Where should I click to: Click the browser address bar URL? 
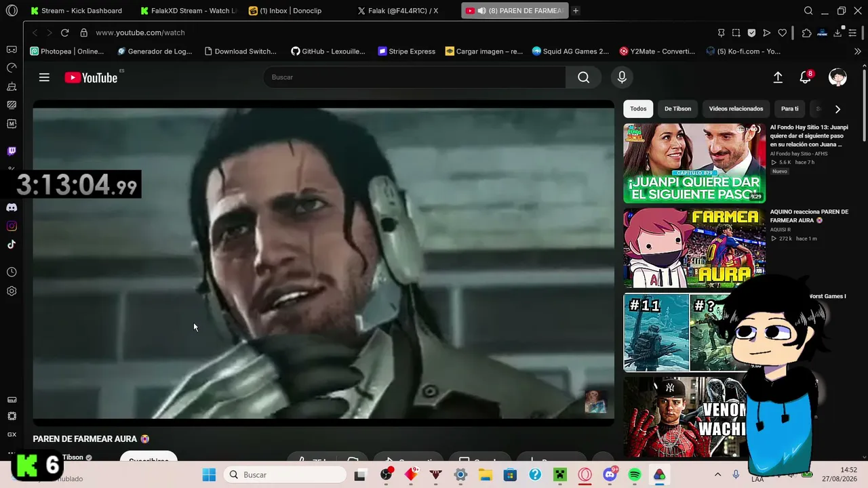pyautogui.click(x=140, y=33)
